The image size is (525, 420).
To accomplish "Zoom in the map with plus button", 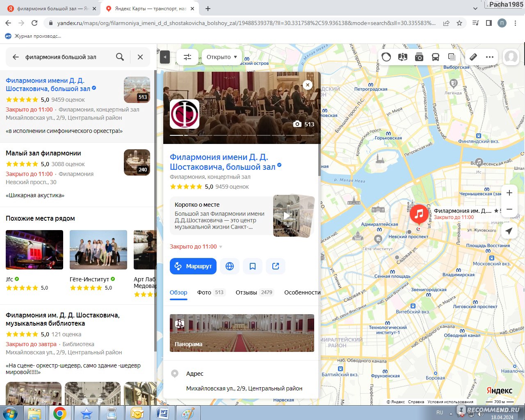I will 509,193.
